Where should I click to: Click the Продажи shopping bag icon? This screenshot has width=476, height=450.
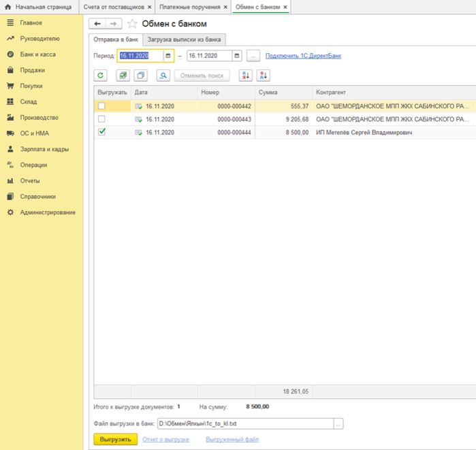[x=10, y=70]
